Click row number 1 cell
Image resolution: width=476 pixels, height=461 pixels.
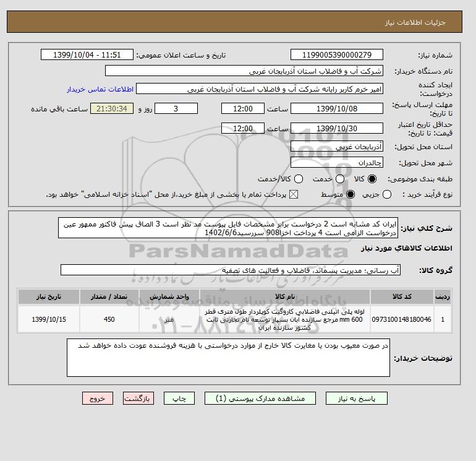click(443, 319)
